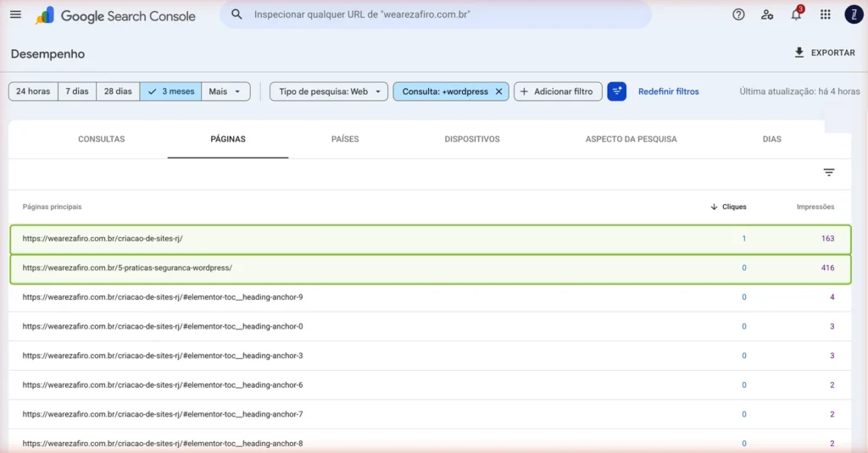Switch to the Páginas tab
Viewport: 868px width, 453px height.
[x=228, y=140]
